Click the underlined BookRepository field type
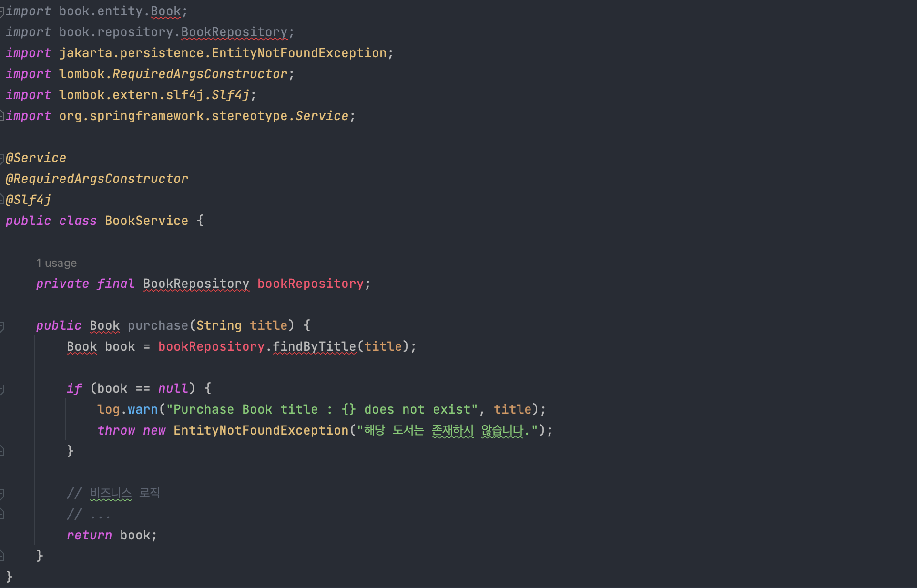The image size is (917, 588). (196, 284)
